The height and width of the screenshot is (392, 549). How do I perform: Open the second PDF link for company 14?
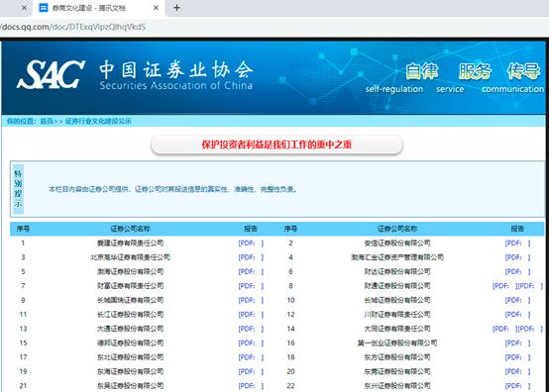coord(530,329)
